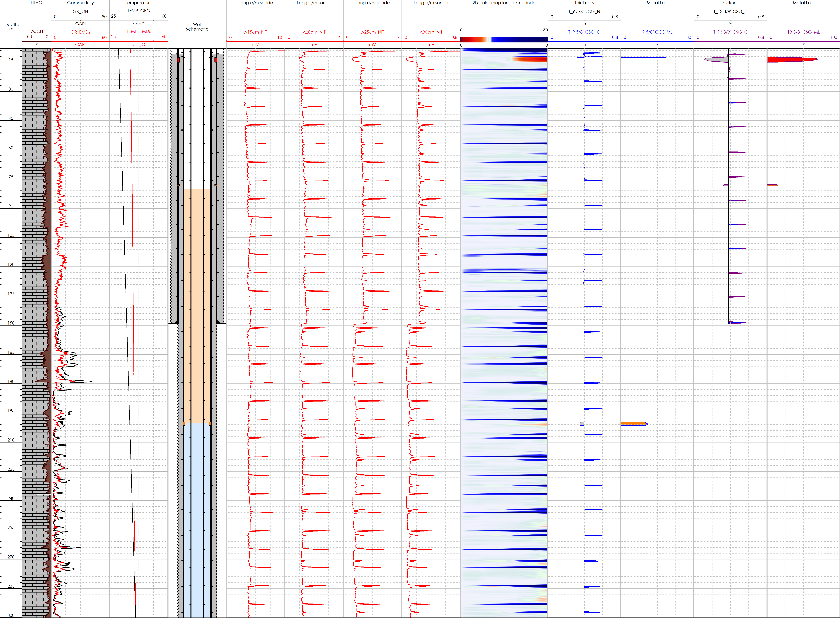Click the VCCH lithology header label
The height and width of the screenshot is (618, 840).
click(37, 31)
